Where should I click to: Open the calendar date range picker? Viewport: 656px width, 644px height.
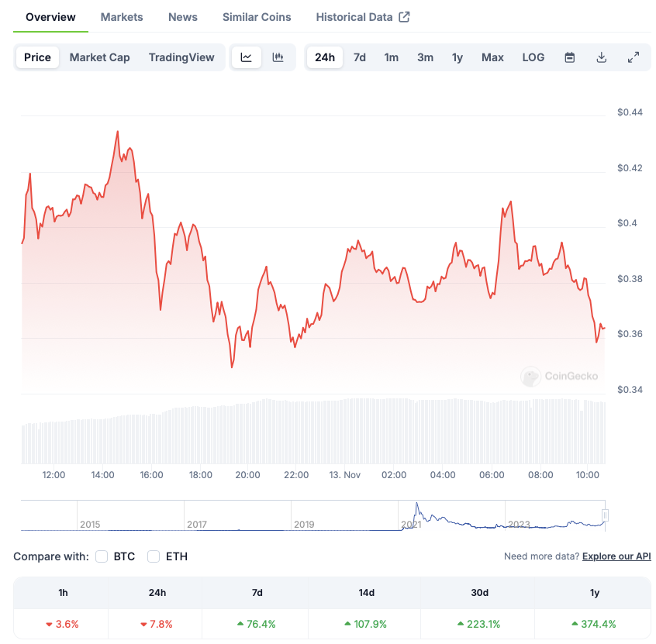(570, 57)
